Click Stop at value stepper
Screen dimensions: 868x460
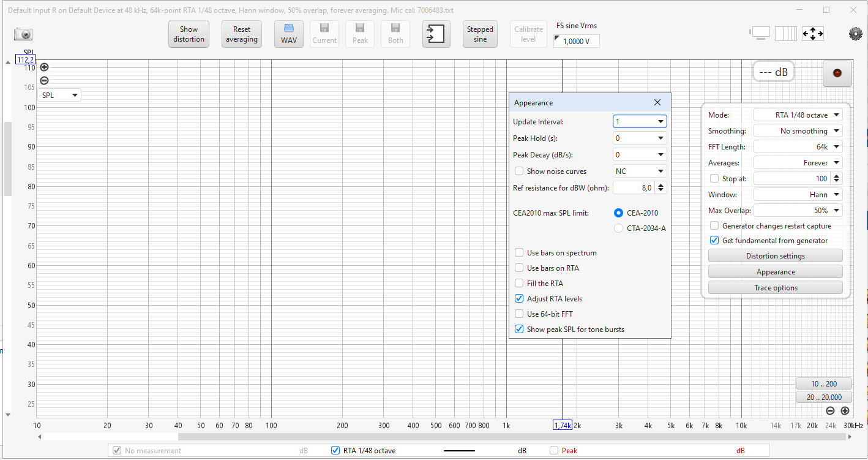tap(837, 179)
